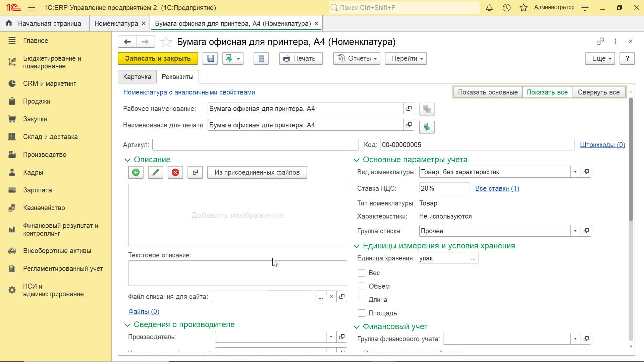Delete image with red cross icon
Image resolution: width=644 pixels, height=362 pixels.
(175, 172)
